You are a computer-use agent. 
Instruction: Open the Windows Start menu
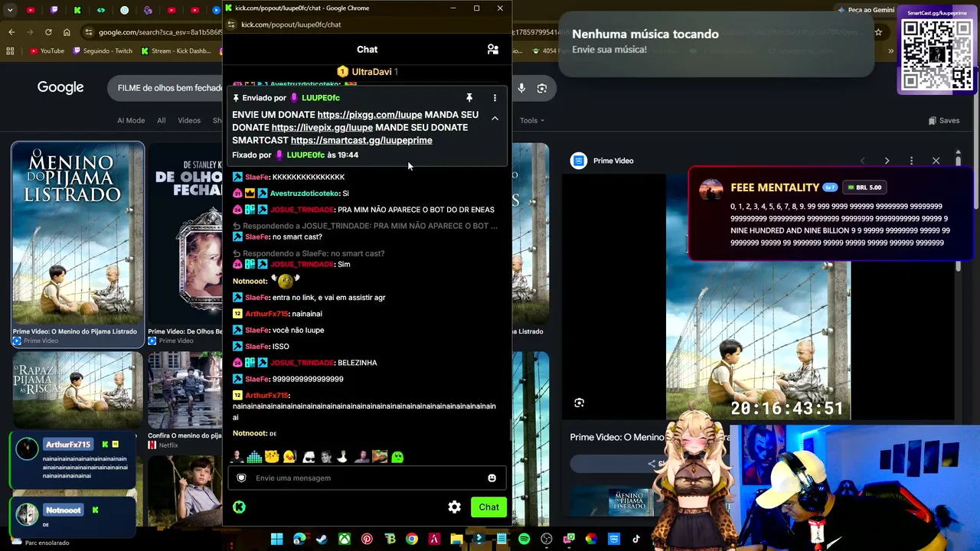[276, 539]
